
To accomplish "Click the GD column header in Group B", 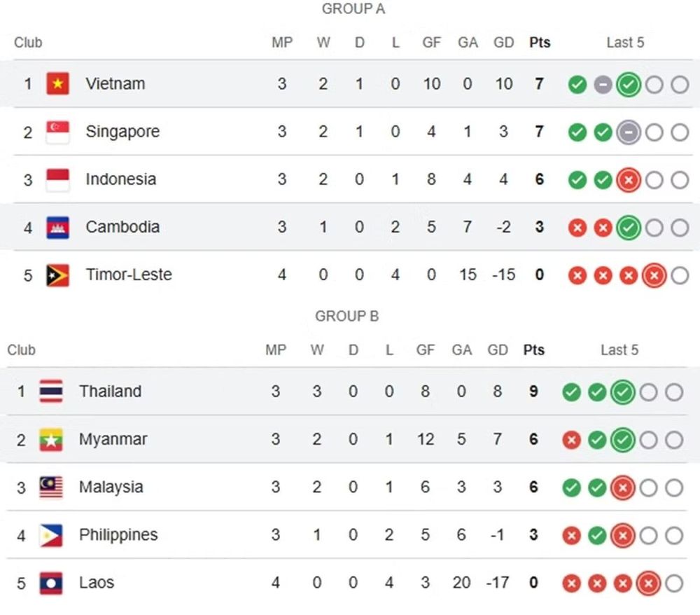I will tap(498, 350).
